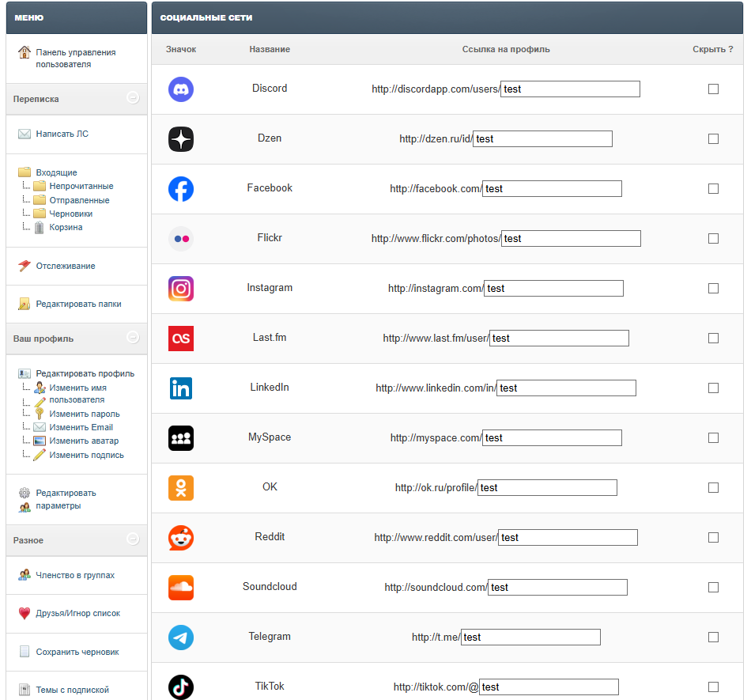The width and height of the screenshot is (751, 700).
Task: Click the Reddit icon
Action: (x=181, y=538)
